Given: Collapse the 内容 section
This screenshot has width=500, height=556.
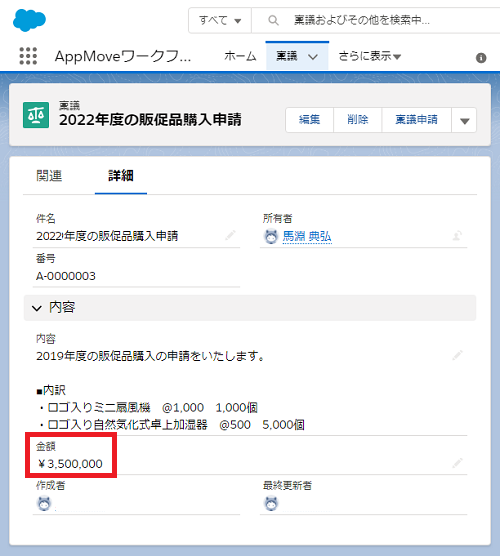Looking at the screenshot, I should [37, 308].
